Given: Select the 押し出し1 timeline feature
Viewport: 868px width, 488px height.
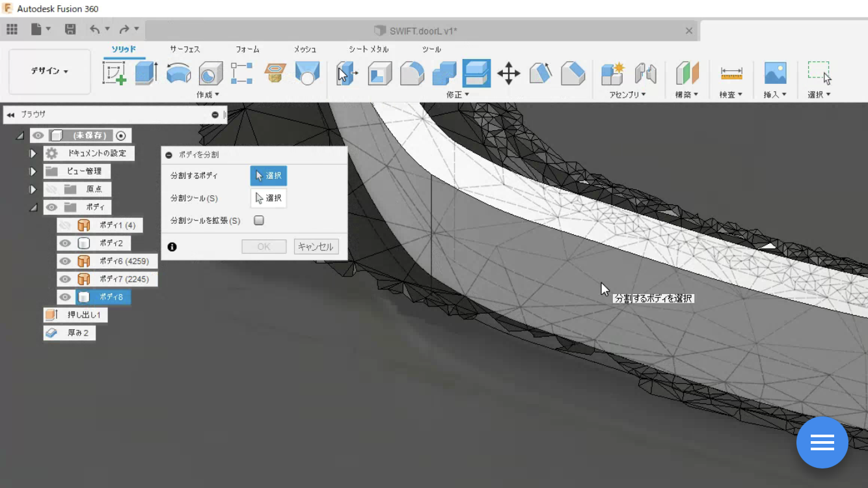Looking at the screenshot, I should [76, 315].
